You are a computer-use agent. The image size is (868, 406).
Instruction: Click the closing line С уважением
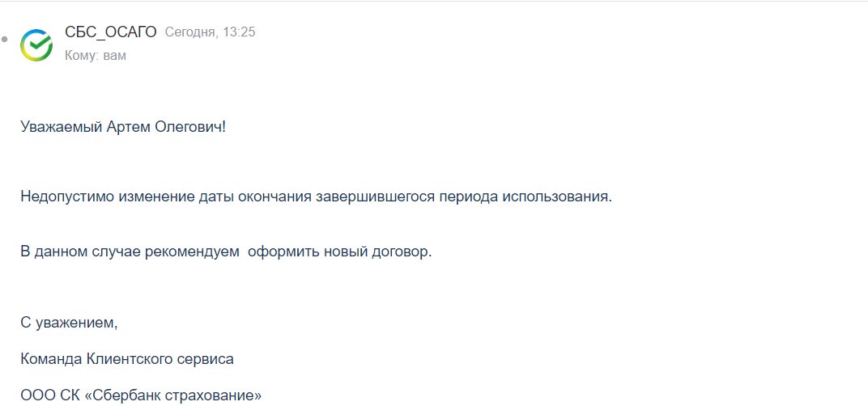tap(69, 322)
